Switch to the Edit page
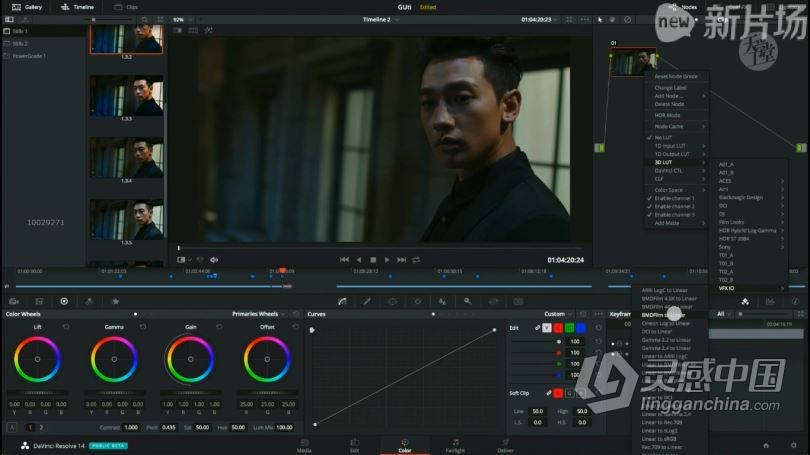 coord(354,446)
